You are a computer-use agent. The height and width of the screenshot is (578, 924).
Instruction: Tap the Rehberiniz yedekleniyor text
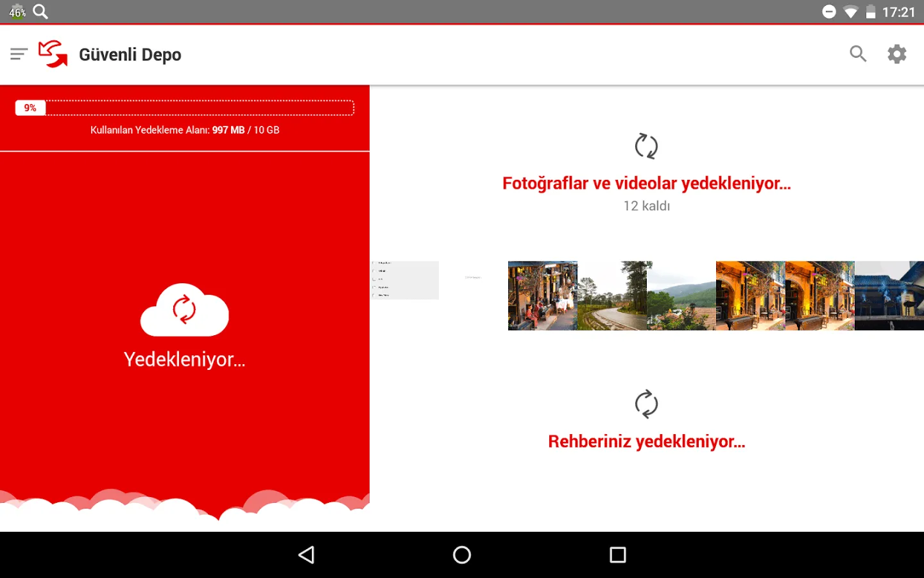point(646,442)
